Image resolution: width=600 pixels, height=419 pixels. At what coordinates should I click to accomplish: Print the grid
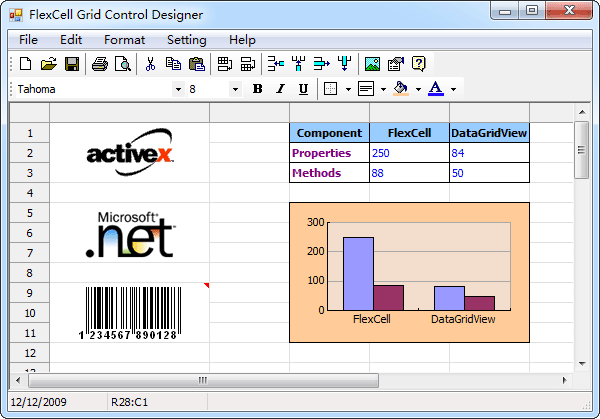(100, 64)
